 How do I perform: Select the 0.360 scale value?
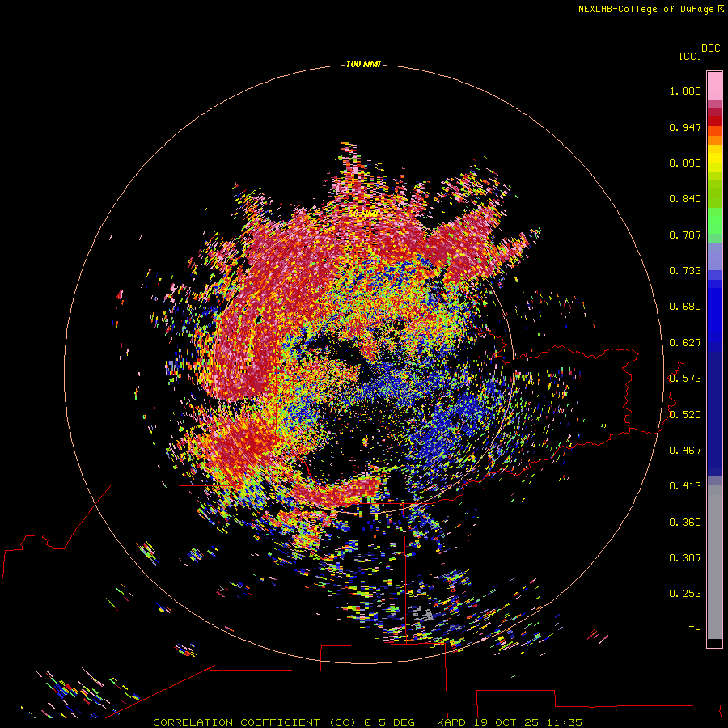(685, 523)
